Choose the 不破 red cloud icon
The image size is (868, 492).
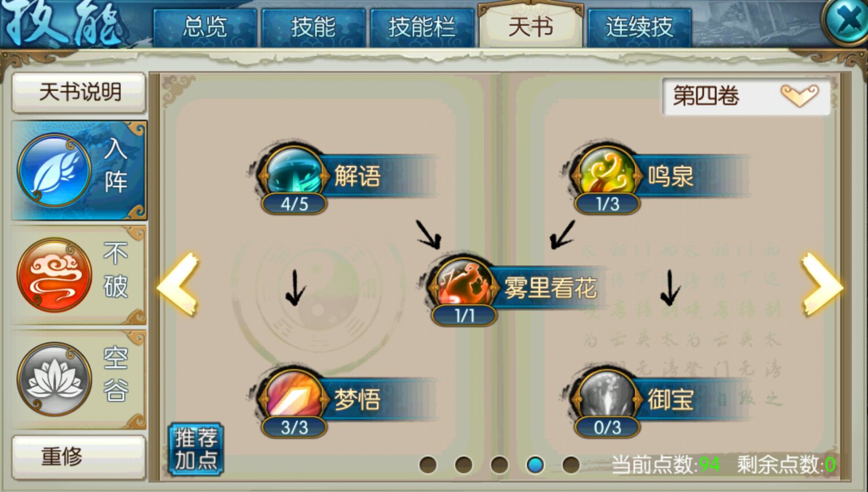pyautogui.click(x=54, y=275)
